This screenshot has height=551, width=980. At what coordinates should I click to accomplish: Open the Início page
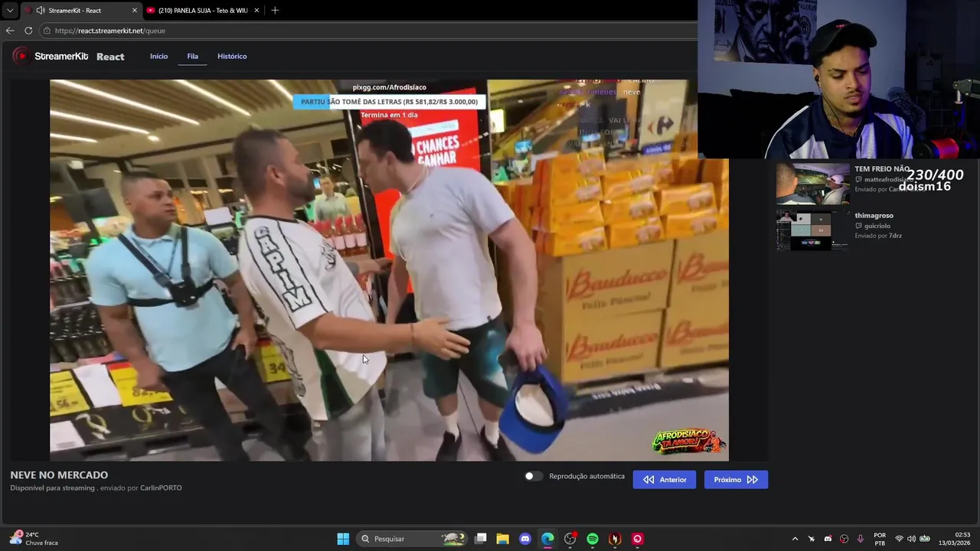158,57
